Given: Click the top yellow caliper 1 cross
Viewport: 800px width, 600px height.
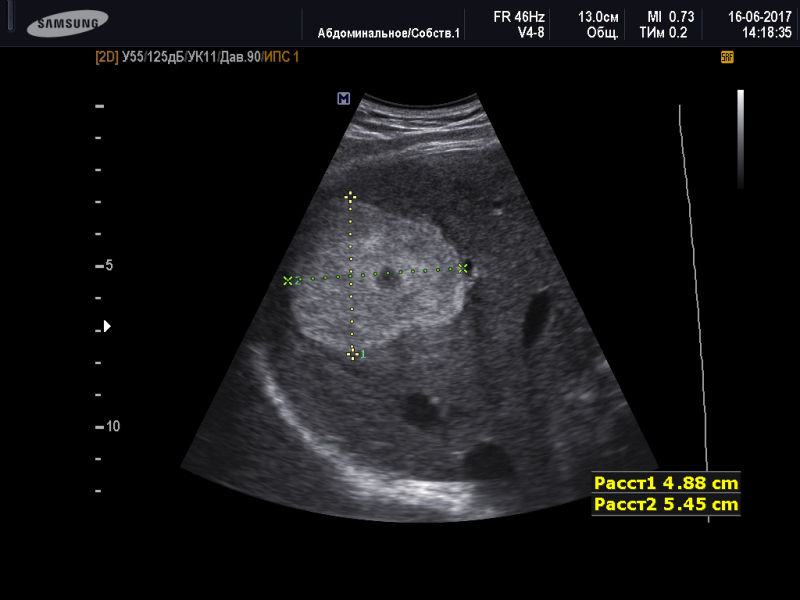Looking at the screenshot, I should click(x=350, y=197).
